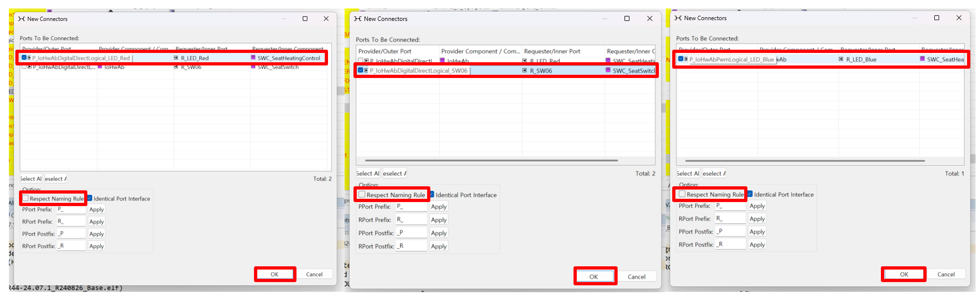The height and width of the screenshot is (295, 980).
Task: Click the purple IoHwAb component icon in left dialog
Action: (x=100, y=67)
